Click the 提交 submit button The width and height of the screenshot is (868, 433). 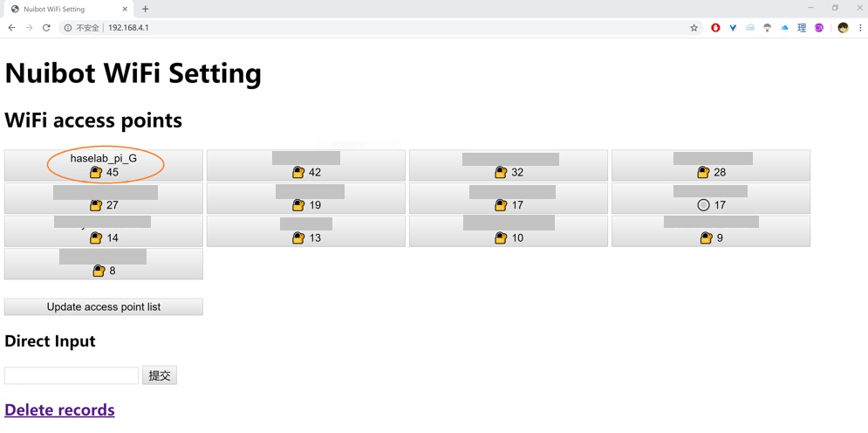160,375
